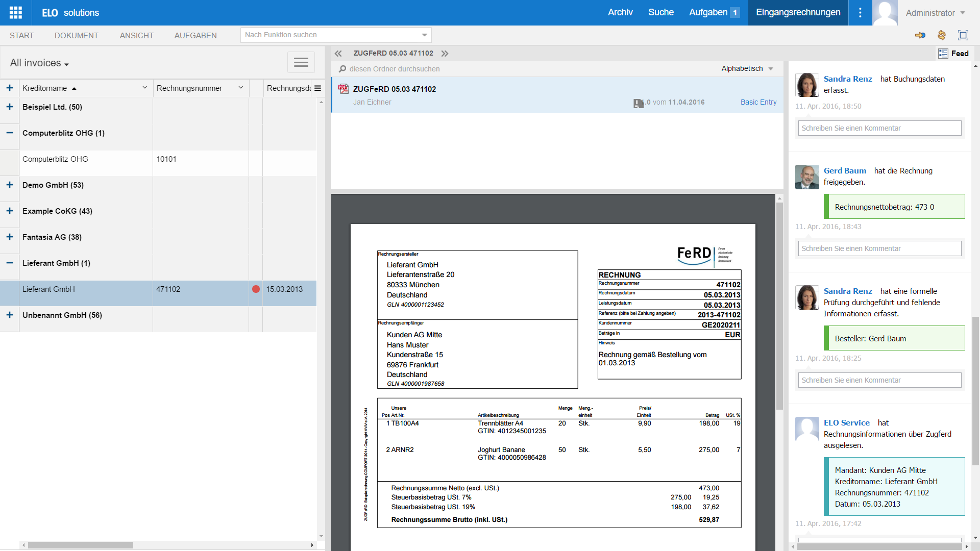Click the folder search magnifier icon

click(342, 69)
